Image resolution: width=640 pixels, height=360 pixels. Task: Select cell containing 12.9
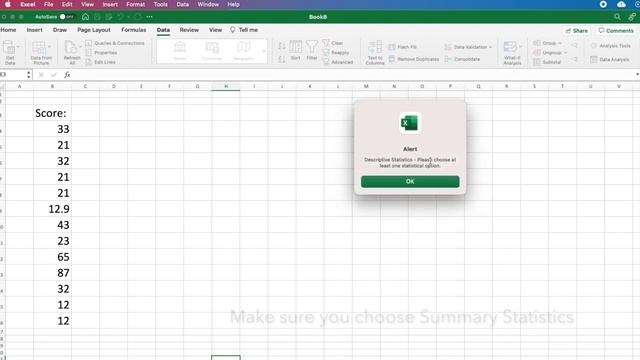(52, 209)
